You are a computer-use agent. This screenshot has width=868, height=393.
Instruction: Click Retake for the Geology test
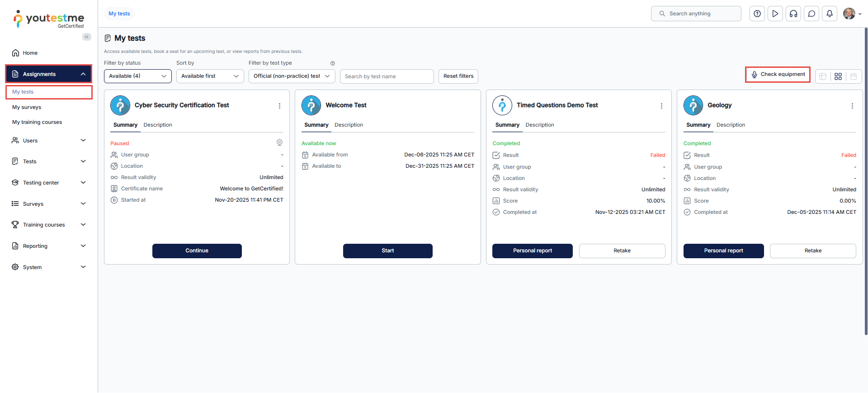(812, 251)
